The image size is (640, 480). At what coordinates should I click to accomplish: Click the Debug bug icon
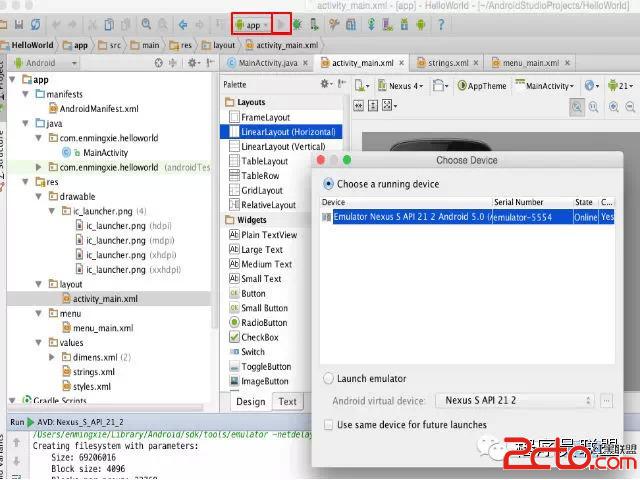click(298, 25)
